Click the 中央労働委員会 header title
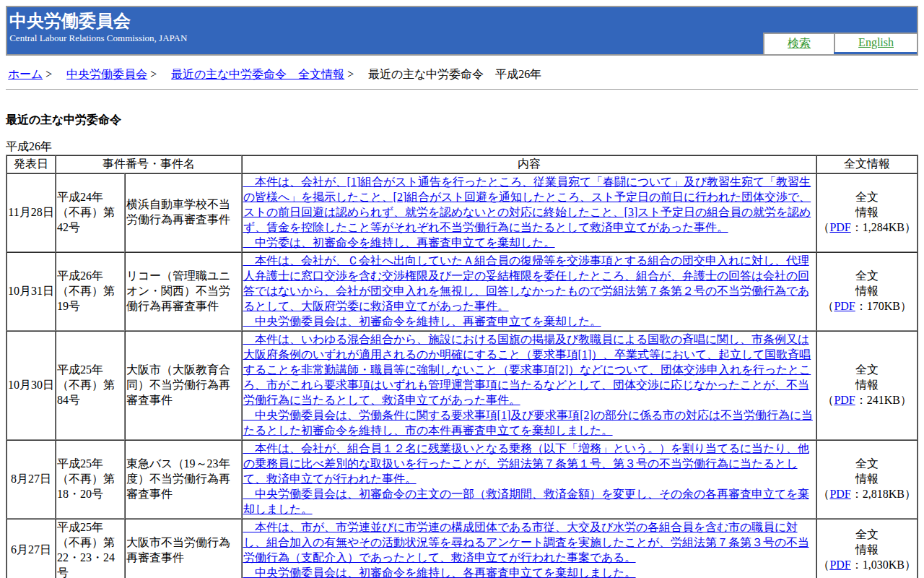This screenshot has width=924, height=578. coord(70,21)
